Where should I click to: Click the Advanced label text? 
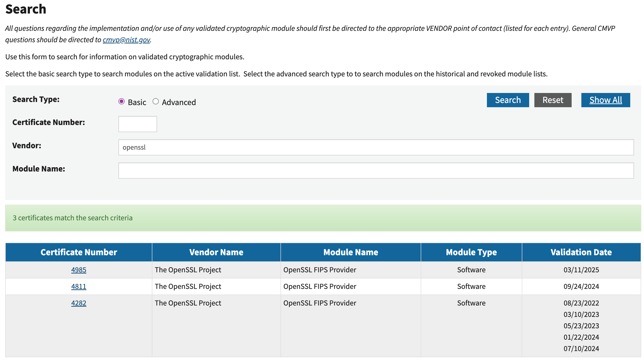click(x=179, y=102)
